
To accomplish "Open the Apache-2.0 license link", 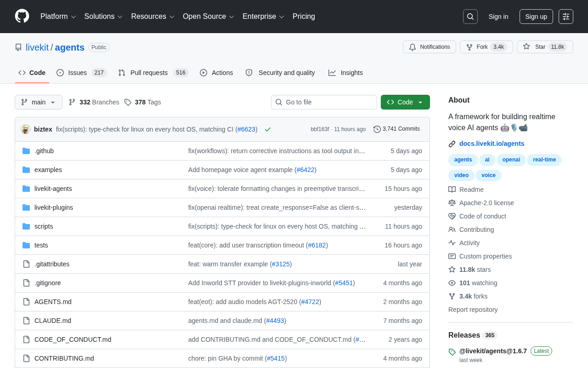I will pyautogui.click(x=486, y=203).
